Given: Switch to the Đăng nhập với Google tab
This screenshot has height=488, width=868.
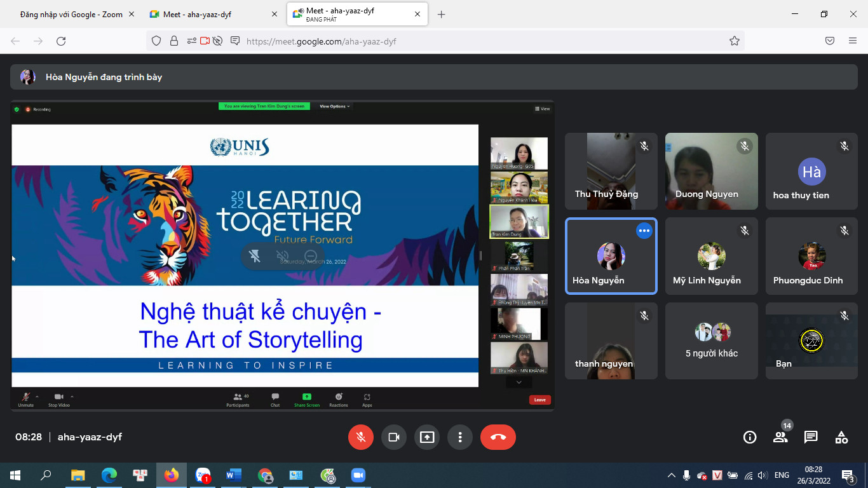Looking at the screenshot, I should coord(70,15).
